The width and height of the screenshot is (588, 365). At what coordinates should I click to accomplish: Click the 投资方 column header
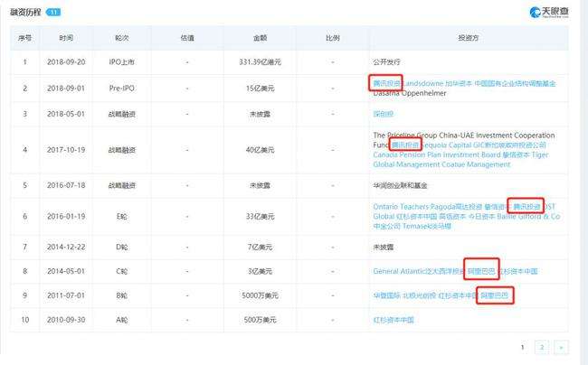coord(469,38)
